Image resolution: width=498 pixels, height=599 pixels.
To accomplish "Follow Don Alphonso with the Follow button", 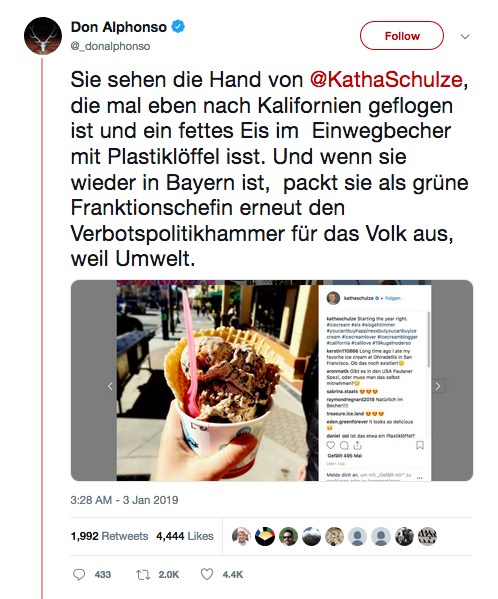I will coord(402,36).
